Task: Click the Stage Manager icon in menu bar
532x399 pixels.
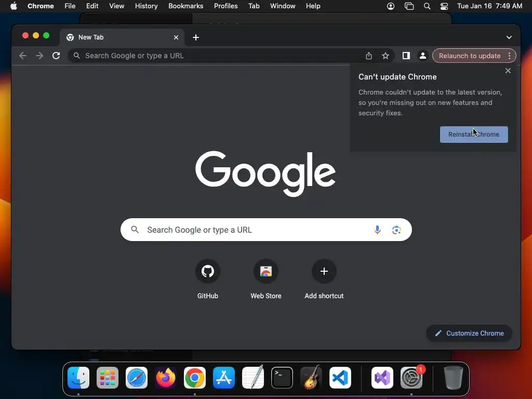Action: [409, 6]
